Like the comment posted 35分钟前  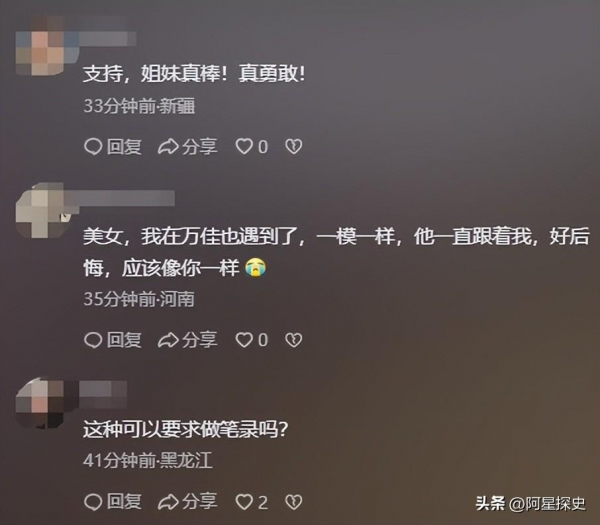click(251, 340)
